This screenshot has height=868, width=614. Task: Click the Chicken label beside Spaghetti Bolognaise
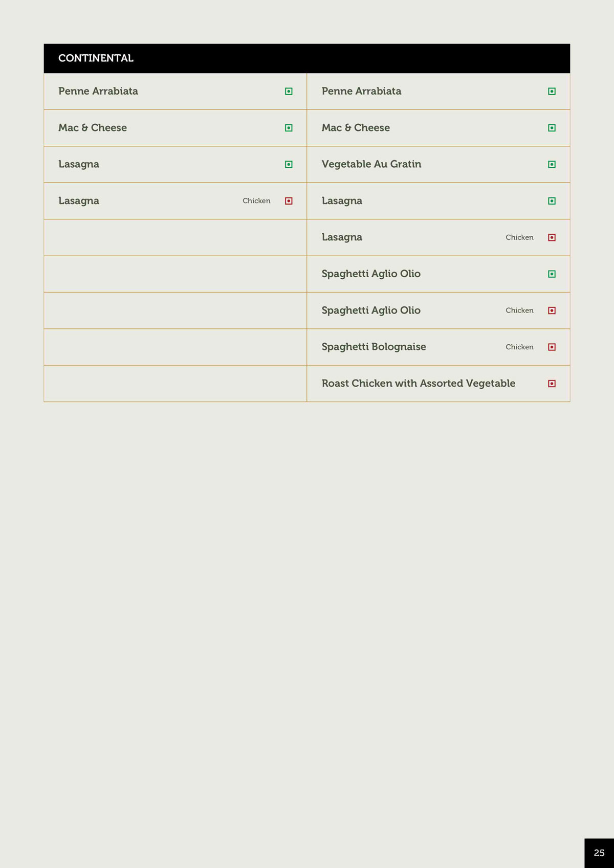click(x=519, y=347)
